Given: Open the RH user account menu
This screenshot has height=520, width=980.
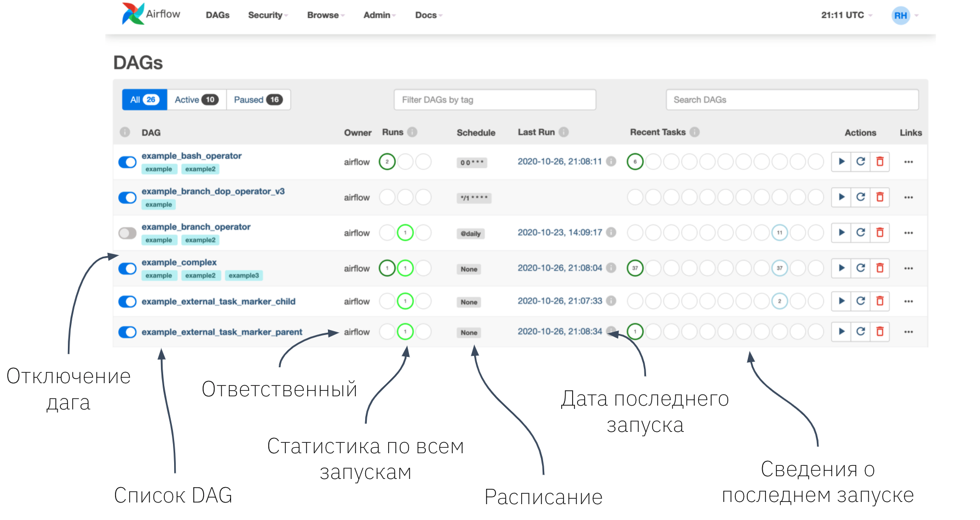Looking at the screenshot, I should (905, 15).
